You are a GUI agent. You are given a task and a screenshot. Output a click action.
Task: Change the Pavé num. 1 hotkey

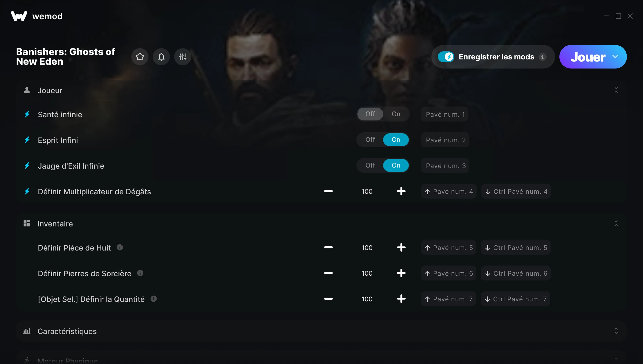point(444,114)
